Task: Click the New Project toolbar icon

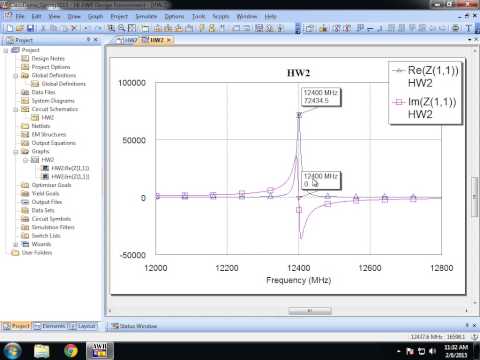Action: [10, 28]
